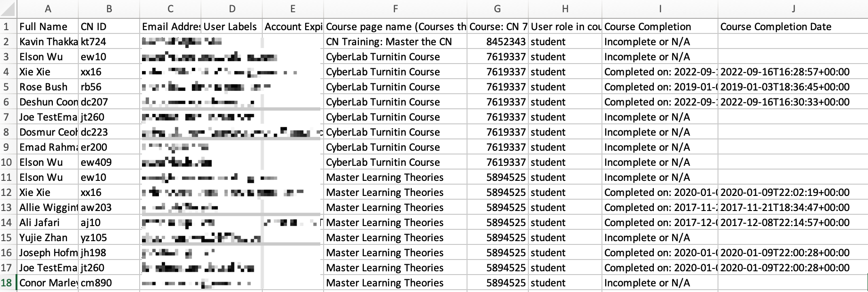Select the 'Emad Rahma' name cell
This screenshot has height=292, width=868.
tap(48, 147)
